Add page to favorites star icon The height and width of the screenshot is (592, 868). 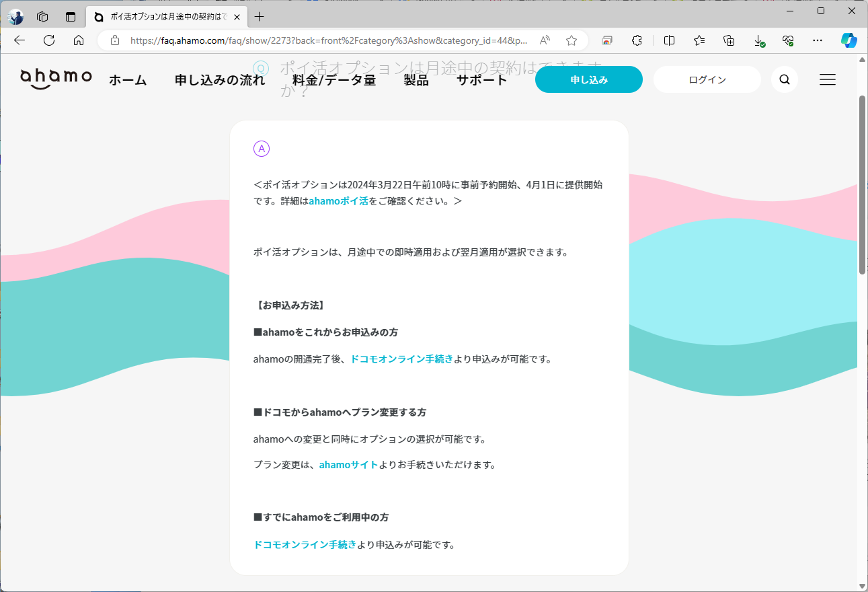point(571,40)
